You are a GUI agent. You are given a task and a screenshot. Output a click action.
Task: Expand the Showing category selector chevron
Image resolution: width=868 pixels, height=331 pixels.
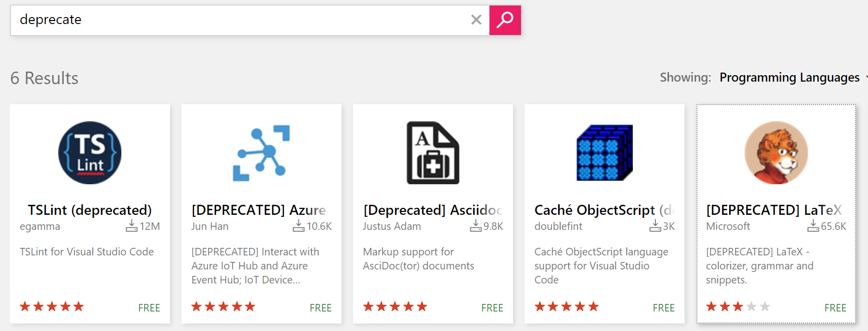point(866,78)
